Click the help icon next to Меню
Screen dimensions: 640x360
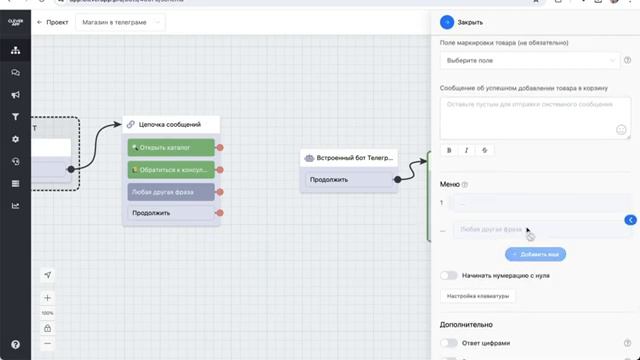coord(464,184)
